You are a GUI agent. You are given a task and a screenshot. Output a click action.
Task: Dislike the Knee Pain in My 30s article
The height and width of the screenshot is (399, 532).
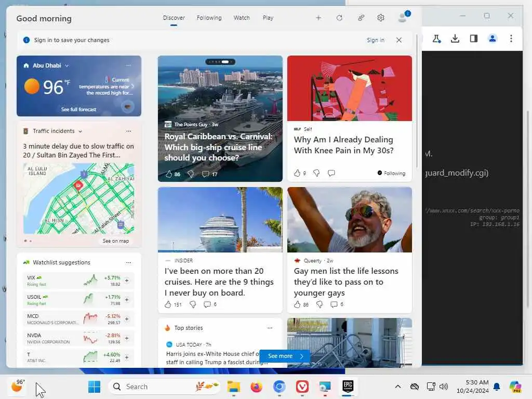tap(316, 173)
